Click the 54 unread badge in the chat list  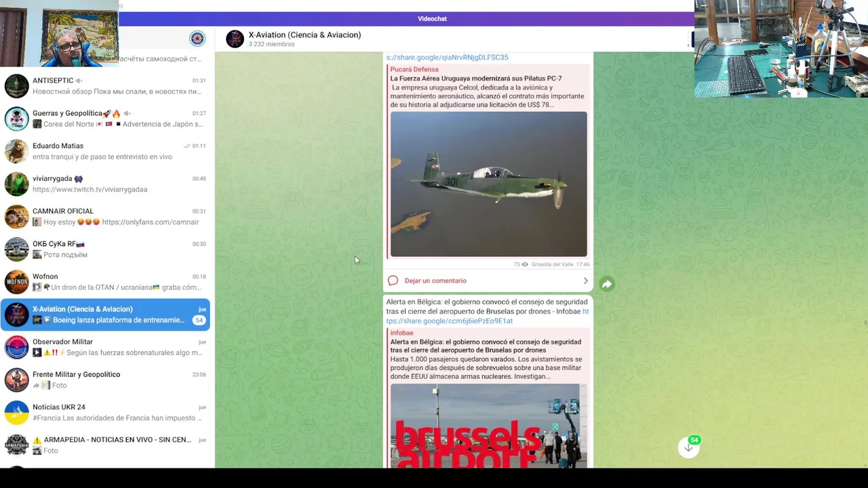pyautogui.click(x=199, y=320)
